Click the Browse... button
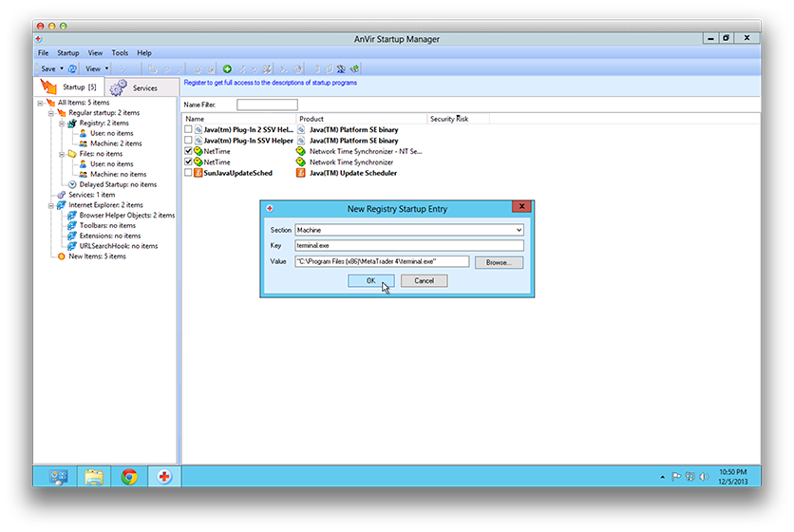The height and width of the screenshot is (532, 794). pyautogui.click(x=499, y=262)
